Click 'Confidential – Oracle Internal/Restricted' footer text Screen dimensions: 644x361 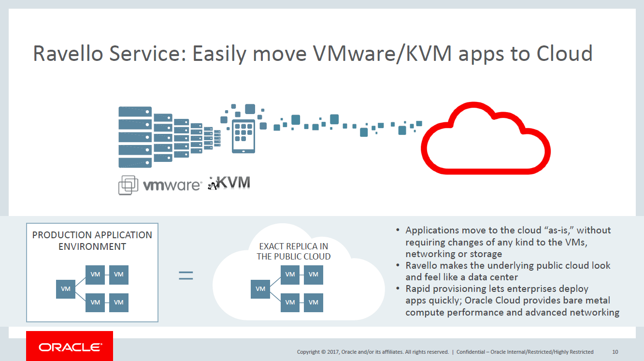tap(525, 352)
